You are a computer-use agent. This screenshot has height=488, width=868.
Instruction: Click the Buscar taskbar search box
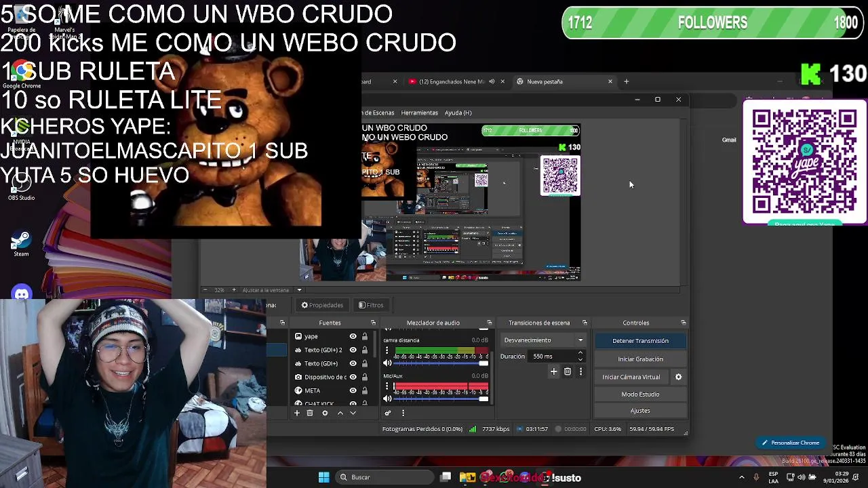click(x=384, y=477)
